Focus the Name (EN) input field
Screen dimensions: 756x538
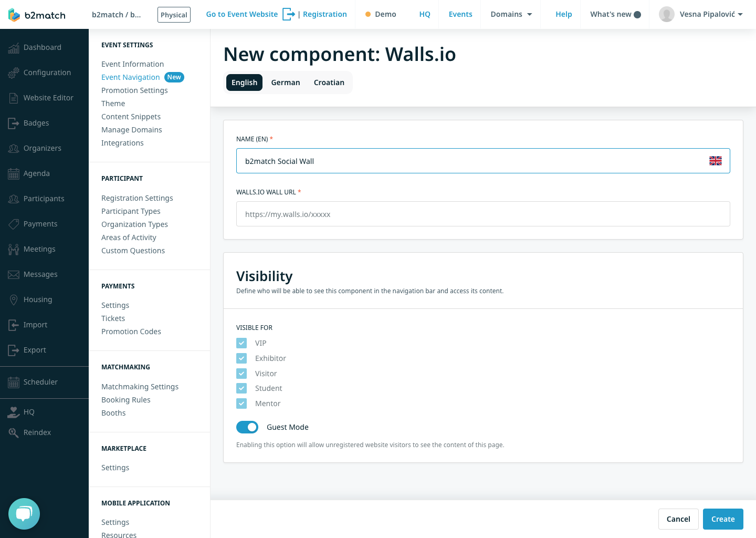pyautogui.click(x=483, y=161)
